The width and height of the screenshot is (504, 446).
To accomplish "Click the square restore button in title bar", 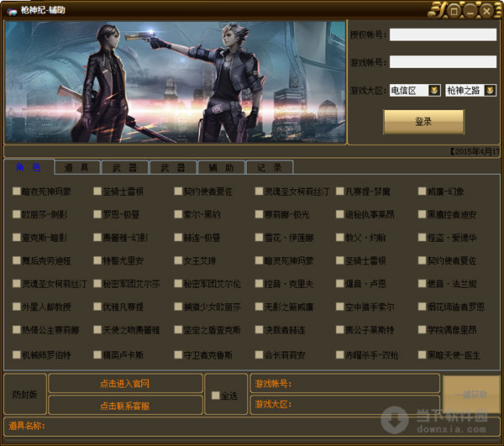I will (454, 12).
